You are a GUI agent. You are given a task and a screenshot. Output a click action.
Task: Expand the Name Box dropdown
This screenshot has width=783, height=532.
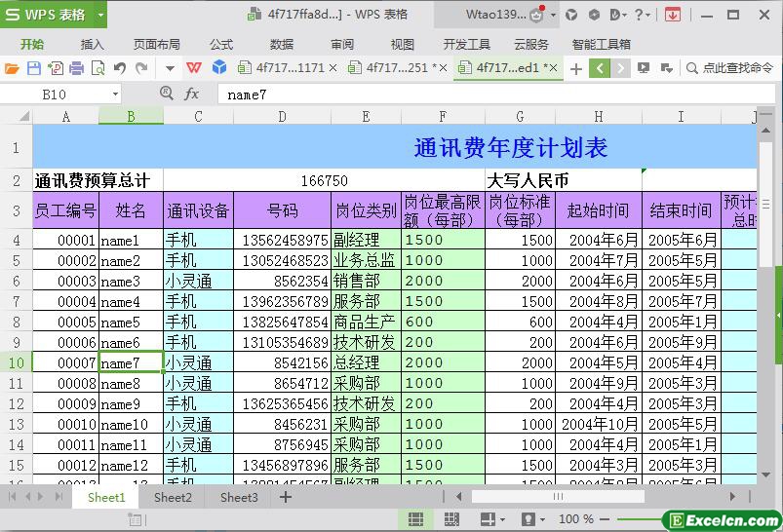tap(115, 95)
